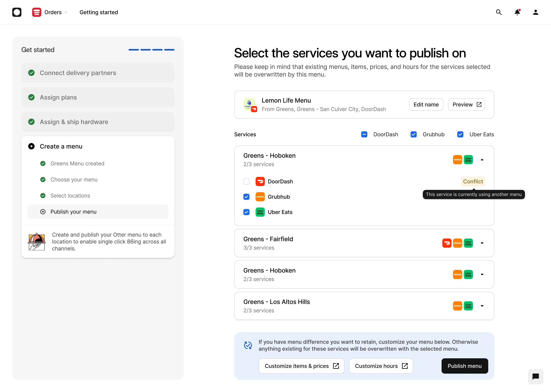Check the DoorDash box under Greens - Hoboken
Image resolution: width=551 pixels, height=392 pixels.
tap(246, 181)
